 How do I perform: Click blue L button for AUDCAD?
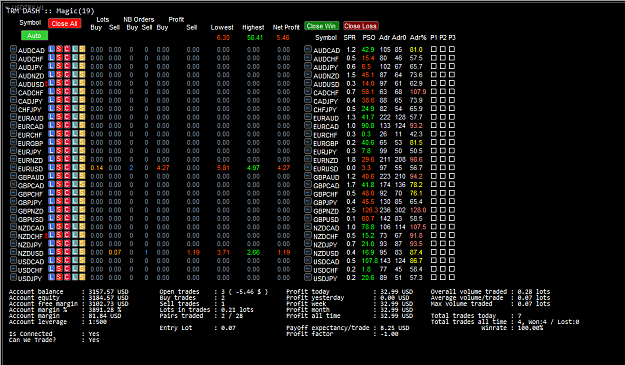point(51,49)
